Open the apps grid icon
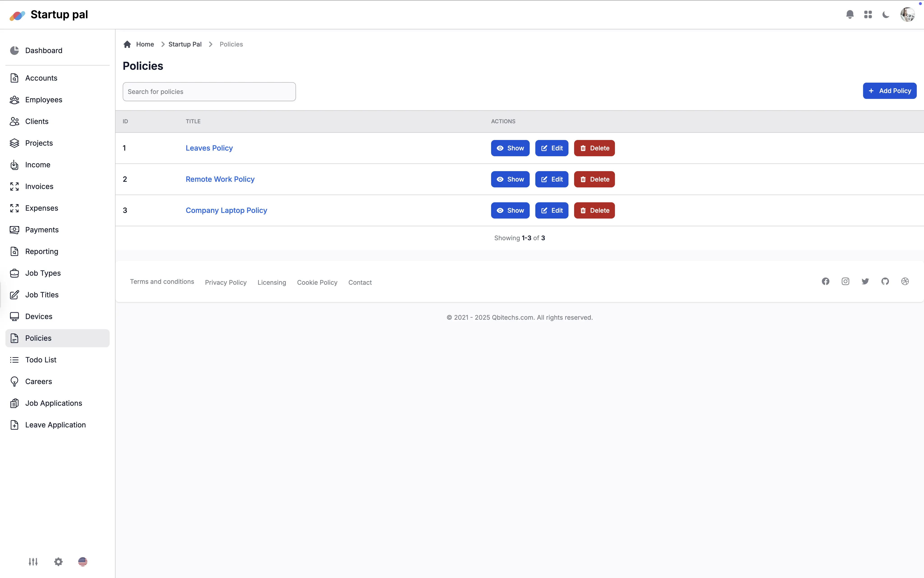924x578 pixels. 868,14
